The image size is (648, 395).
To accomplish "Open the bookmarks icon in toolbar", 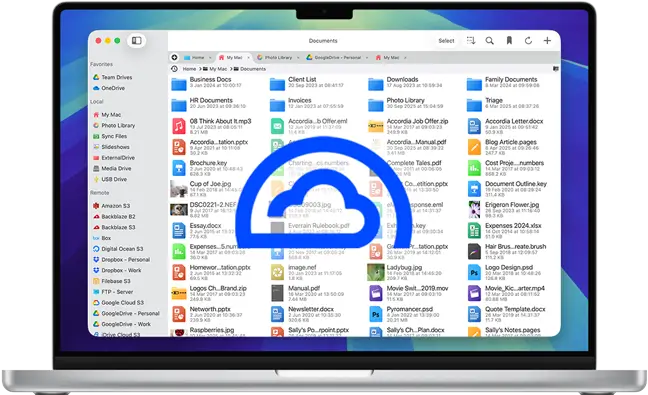I will pyautogui.click(x=509, y=40).
